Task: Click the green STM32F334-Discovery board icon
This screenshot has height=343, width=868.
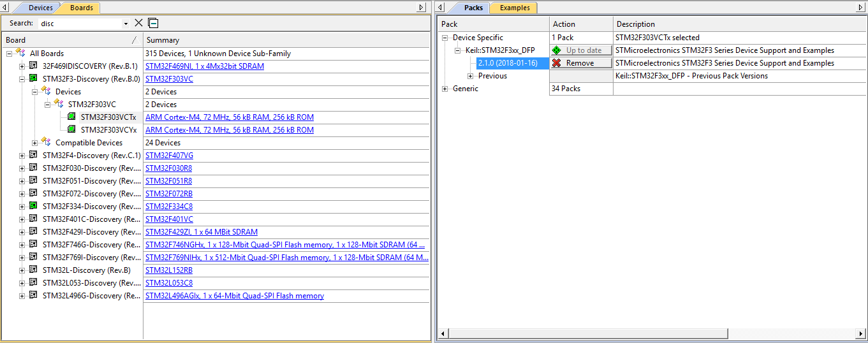Action: tap(33, 207)
